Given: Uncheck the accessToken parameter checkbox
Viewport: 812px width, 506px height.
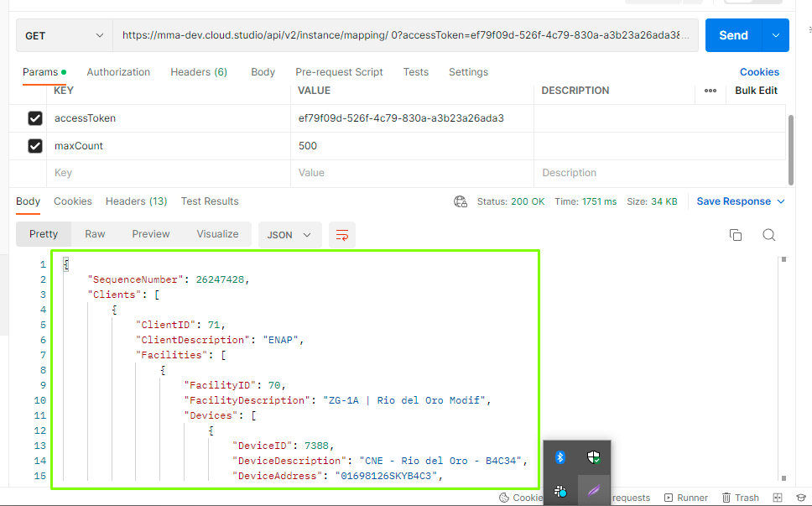Looking at the screenshot, I should click(x=35, y=118).
